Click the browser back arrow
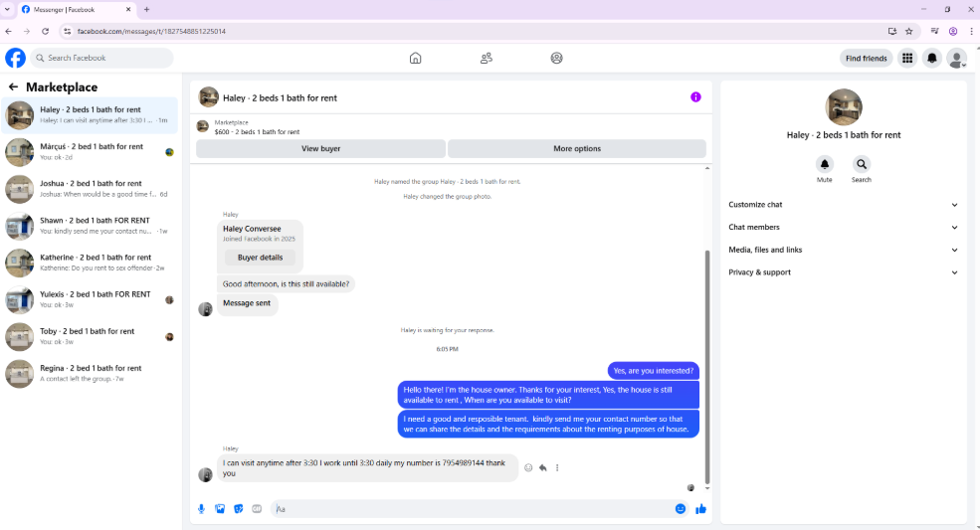 (x=9, y=31)
